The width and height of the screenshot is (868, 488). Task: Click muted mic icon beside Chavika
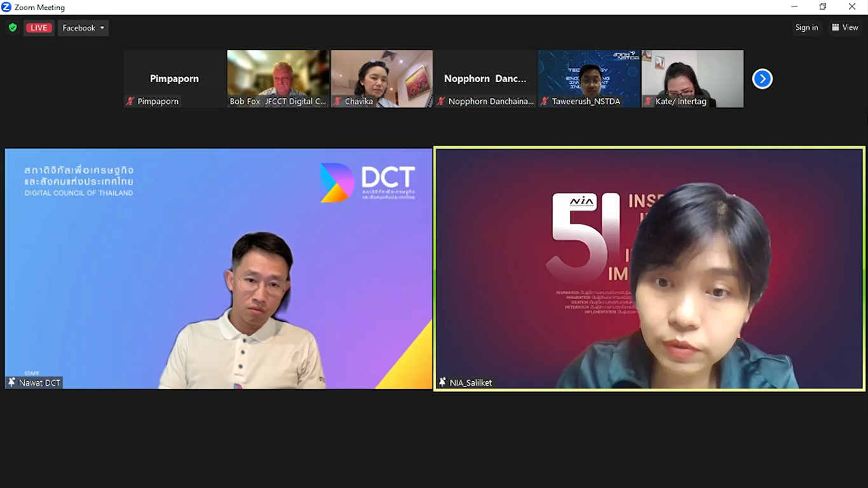pyautogui.click(x=337, y=102)
